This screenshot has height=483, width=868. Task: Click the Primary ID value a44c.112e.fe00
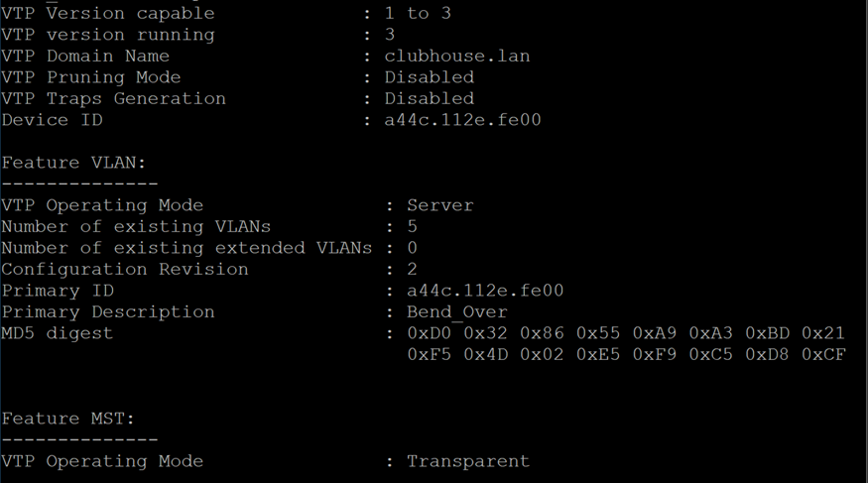[x=485, y=291]
